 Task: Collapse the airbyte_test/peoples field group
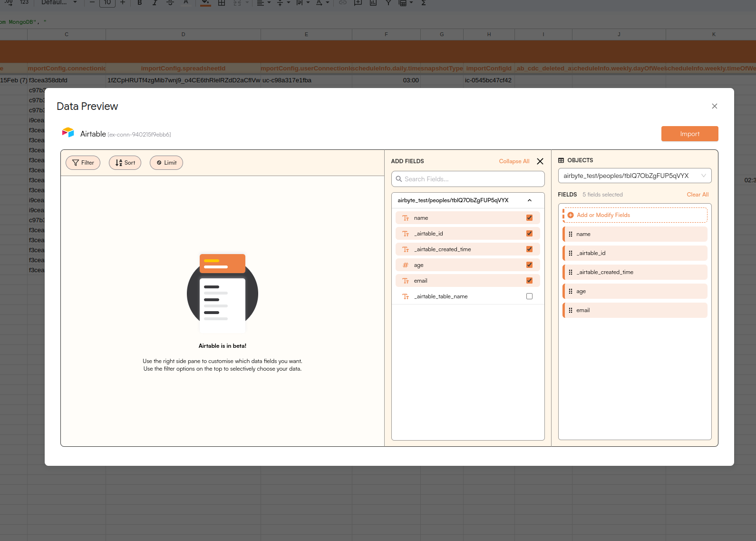click(x=529, y=200)
